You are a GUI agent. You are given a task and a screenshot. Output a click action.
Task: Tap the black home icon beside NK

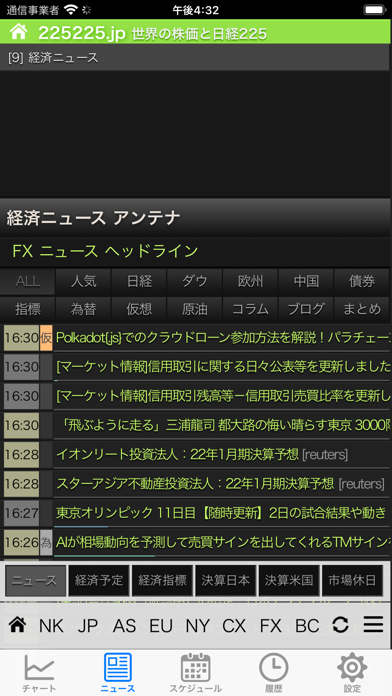coord(17,625)
